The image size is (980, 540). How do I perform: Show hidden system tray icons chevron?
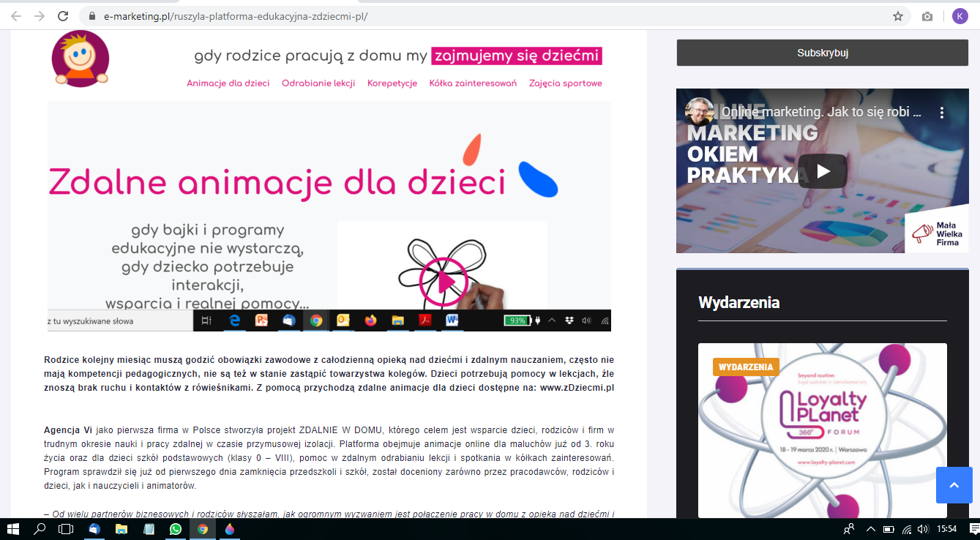click(x=870, y=529)
